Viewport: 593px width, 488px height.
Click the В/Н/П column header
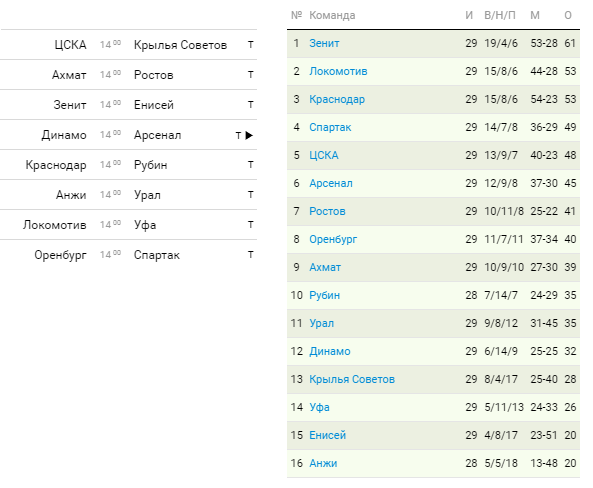click(500, 15)
